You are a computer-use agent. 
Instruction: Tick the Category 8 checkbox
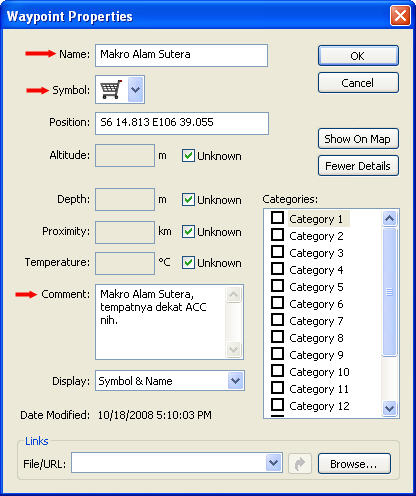277,337
